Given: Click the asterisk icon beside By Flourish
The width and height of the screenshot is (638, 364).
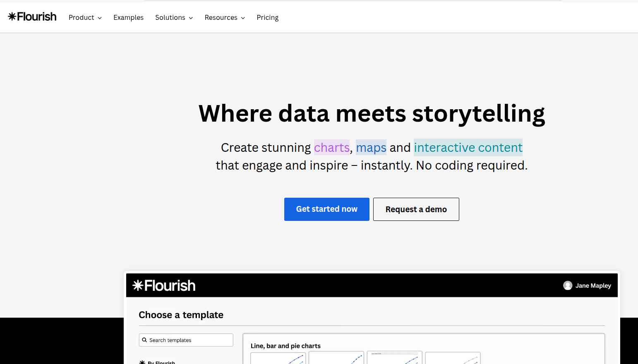Looking at the screenshot, I should 142,362.
